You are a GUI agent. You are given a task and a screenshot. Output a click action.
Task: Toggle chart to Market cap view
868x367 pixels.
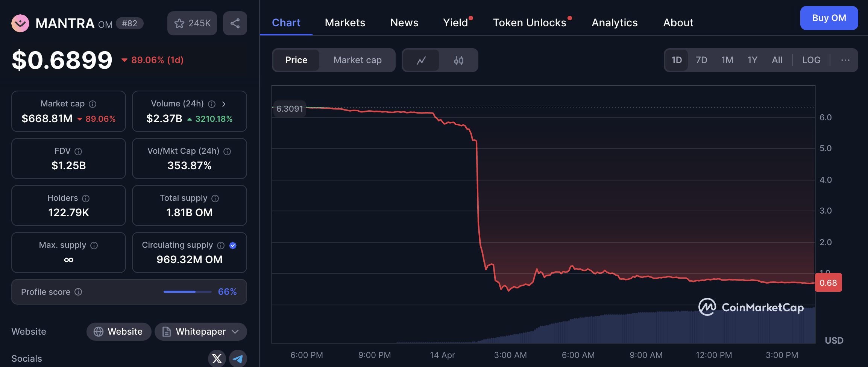coord(357,60)
